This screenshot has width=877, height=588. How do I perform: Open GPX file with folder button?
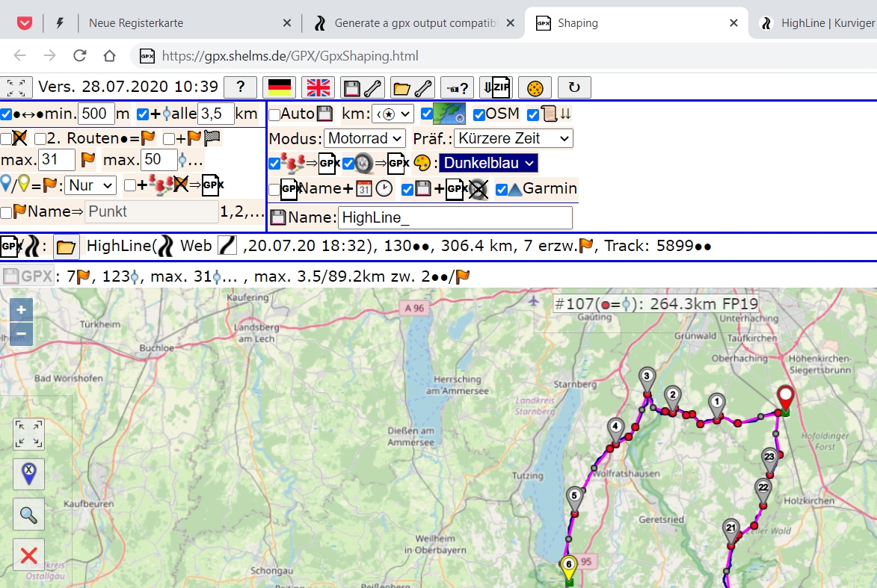(66, 247)
